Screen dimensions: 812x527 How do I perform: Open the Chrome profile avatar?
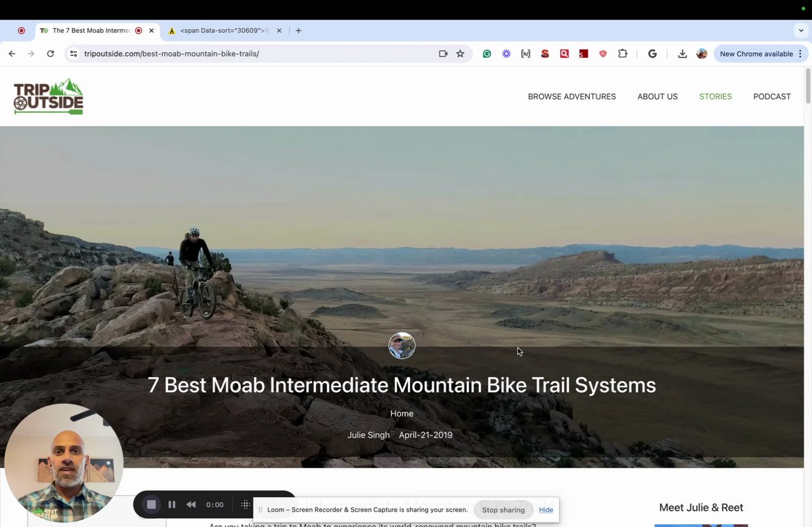702,54
